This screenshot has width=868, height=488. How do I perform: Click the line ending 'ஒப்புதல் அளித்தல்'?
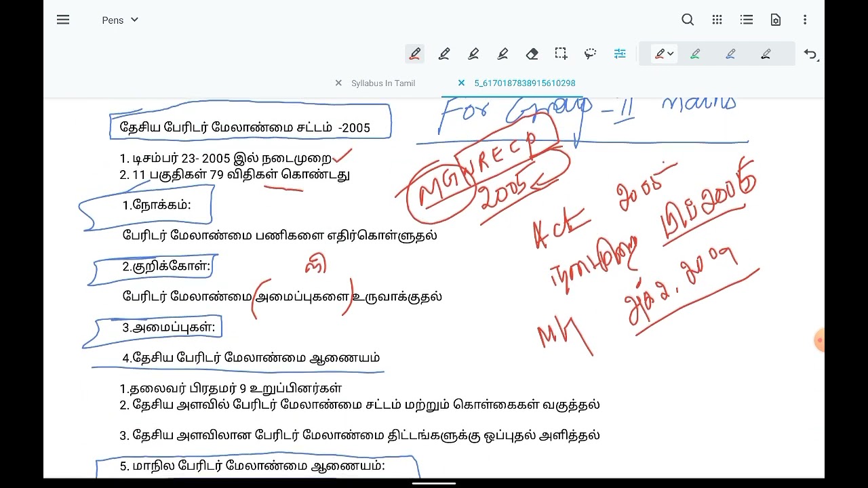click(359, 435)
